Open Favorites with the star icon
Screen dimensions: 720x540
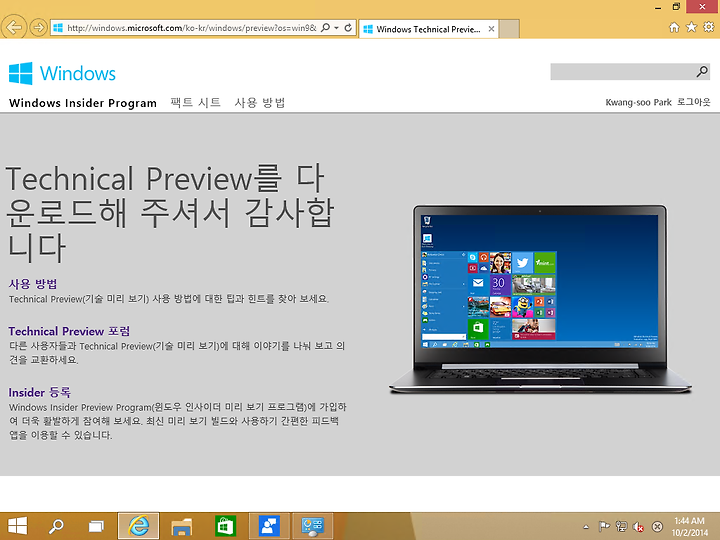(x=691, y=27)
